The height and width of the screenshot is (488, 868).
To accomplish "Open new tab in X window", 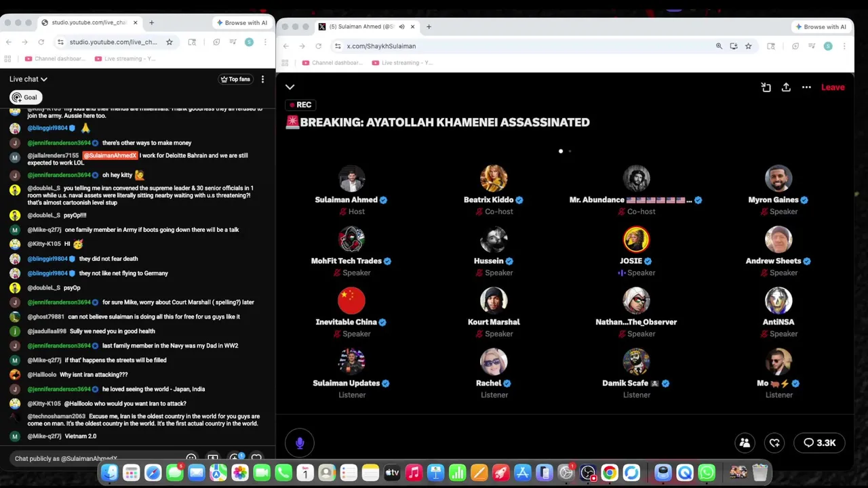I will pyautogui.click(x=429, y=26).
